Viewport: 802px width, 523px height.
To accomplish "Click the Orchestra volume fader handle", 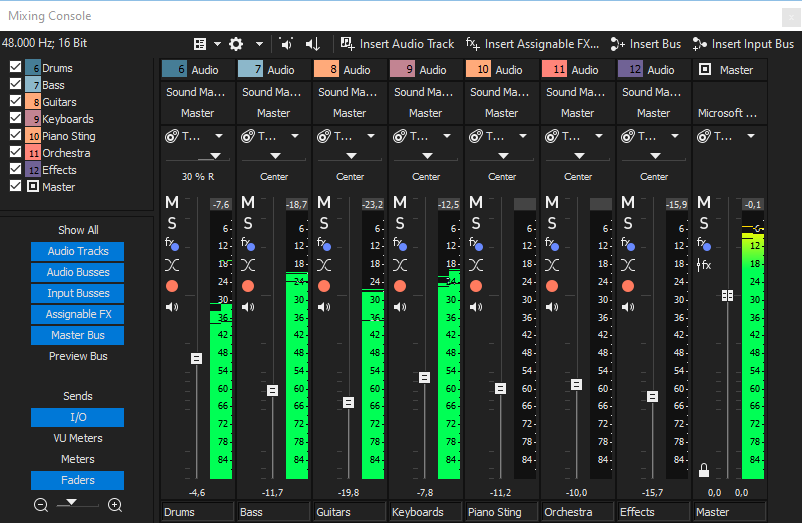I will point(576,385).
